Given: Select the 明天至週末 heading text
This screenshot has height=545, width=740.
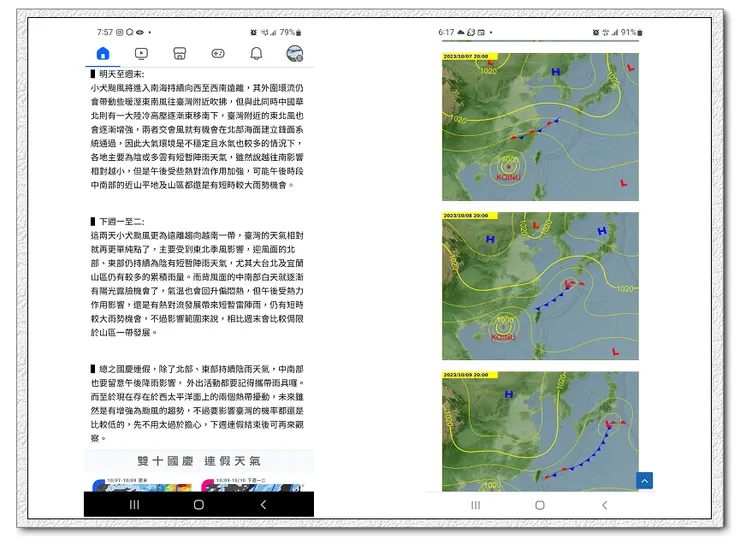Looking at the screenshot, I should (121, 74).
